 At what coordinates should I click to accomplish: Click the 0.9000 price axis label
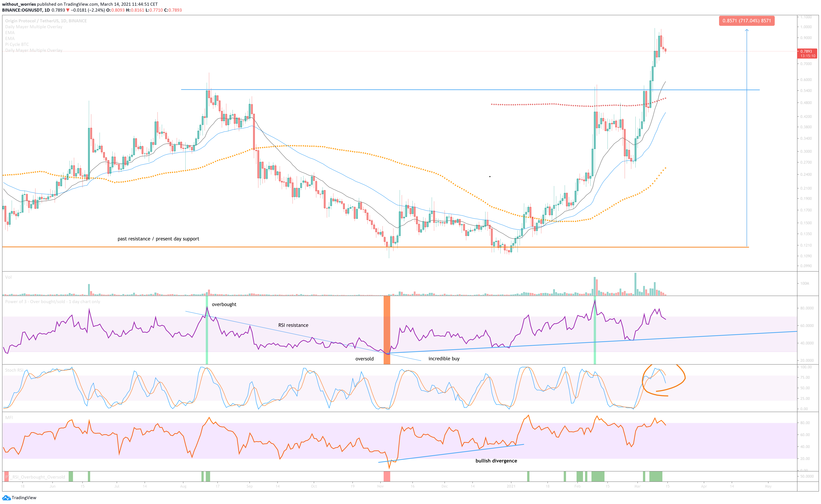pos(806,38)
